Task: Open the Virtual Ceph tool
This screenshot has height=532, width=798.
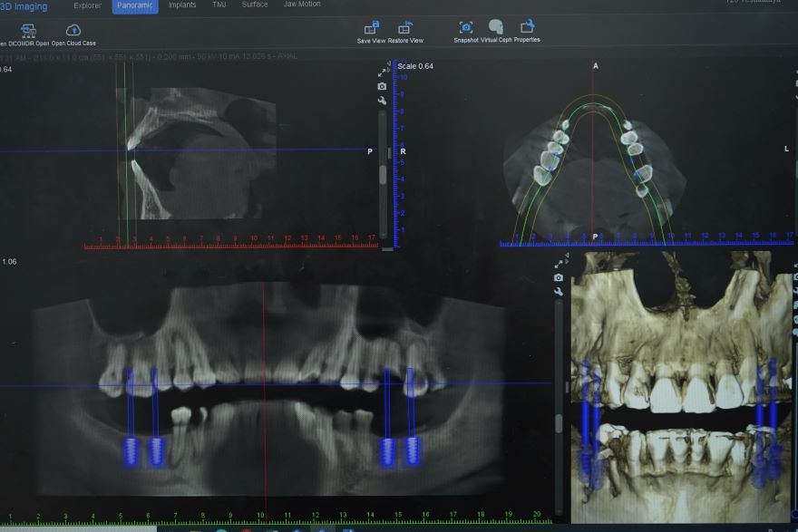Action: (494, 28)
